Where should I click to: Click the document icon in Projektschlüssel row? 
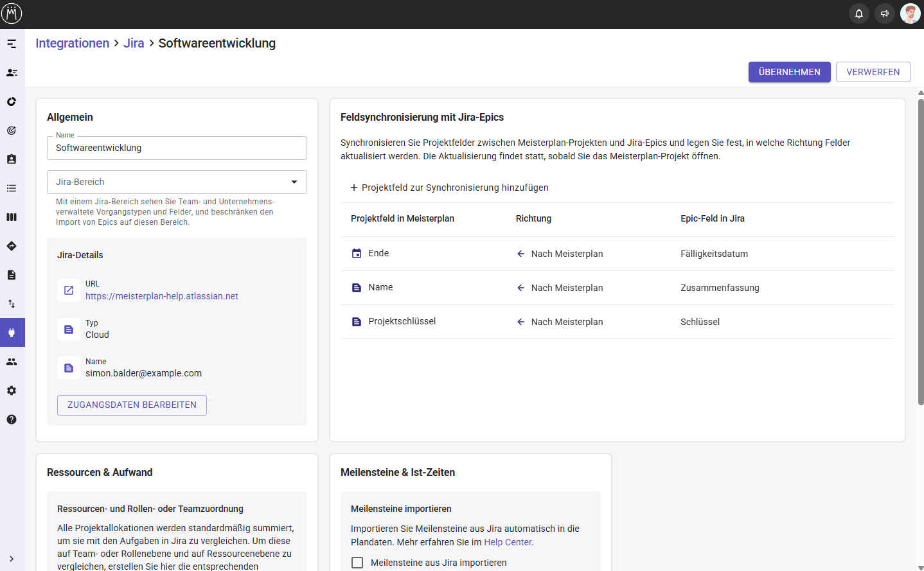[357, 322]
